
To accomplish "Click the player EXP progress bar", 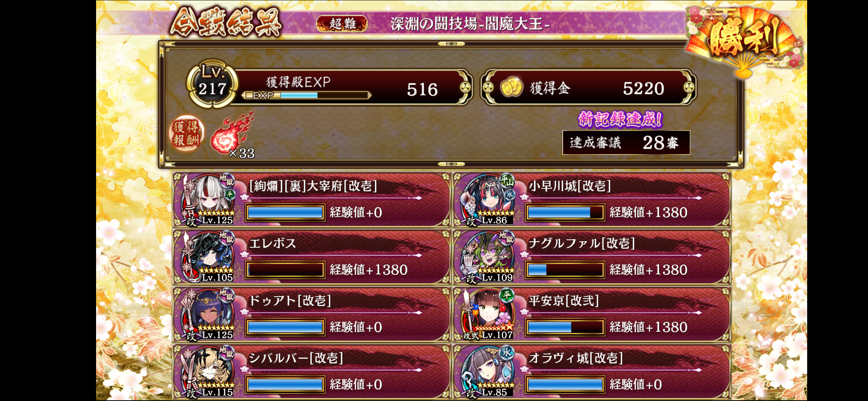I will click(x=306, y=95).
